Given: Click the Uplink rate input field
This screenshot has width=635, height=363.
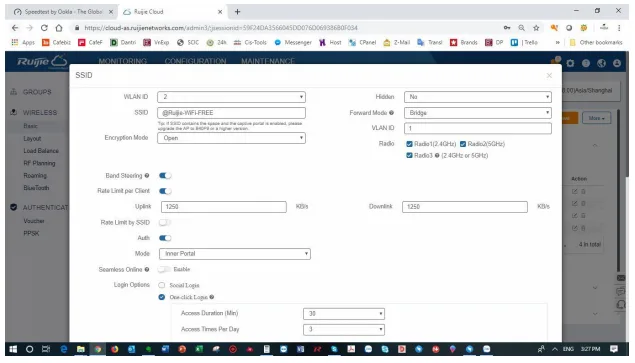Looking at the screenshot, I should [x=224, y=207].
